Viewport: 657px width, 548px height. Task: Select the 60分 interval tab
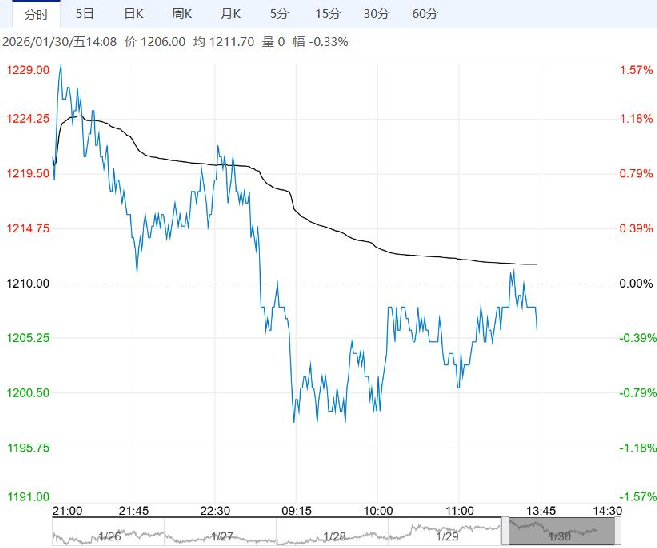[425, 14]
